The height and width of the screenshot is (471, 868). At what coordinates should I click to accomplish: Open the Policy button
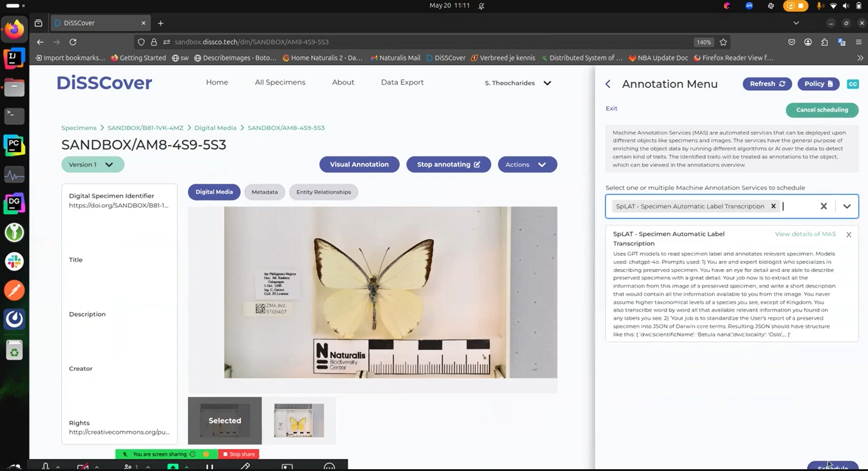[818, 84]
